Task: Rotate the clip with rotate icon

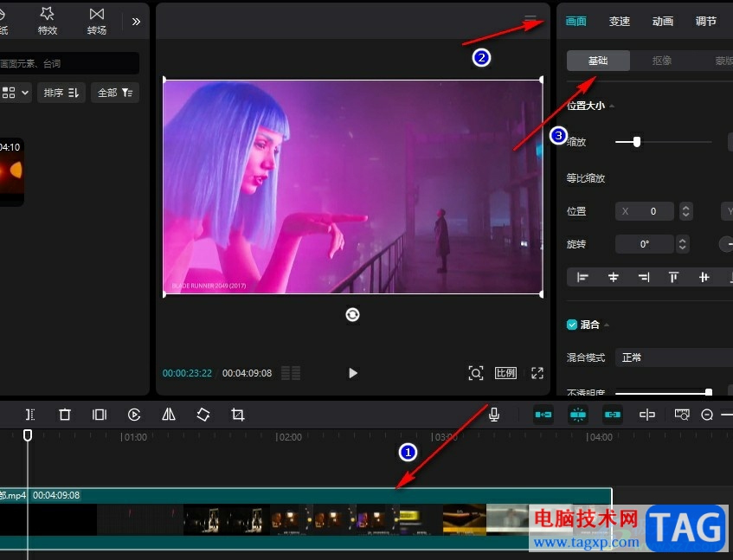Action: click(203, 415)
